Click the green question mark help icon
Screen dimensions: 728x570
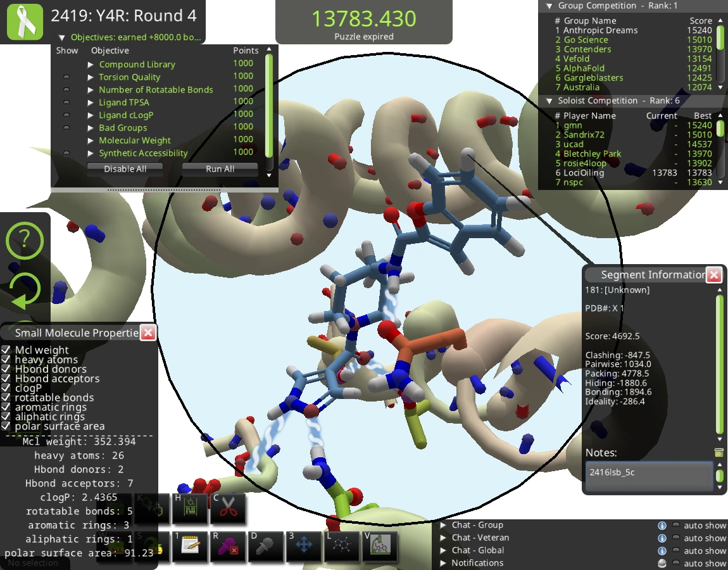tap(25, 241)
